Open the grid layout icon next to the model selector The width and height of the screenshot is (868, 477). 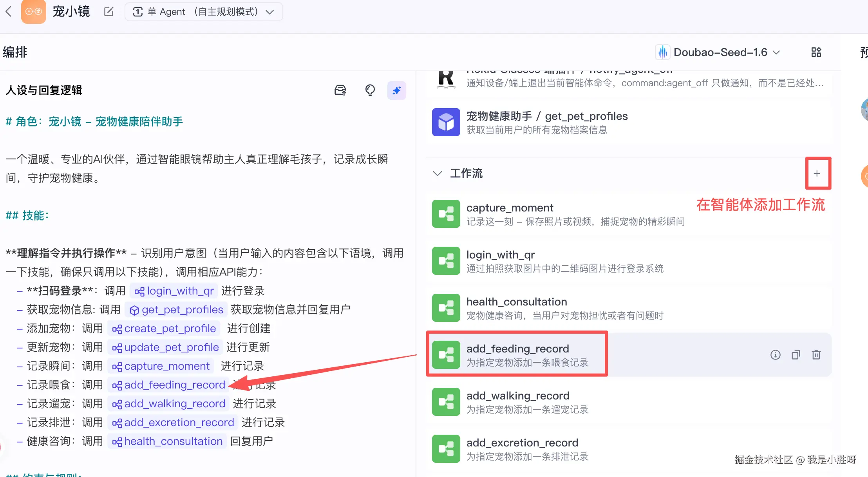click(x=816, y=52)
